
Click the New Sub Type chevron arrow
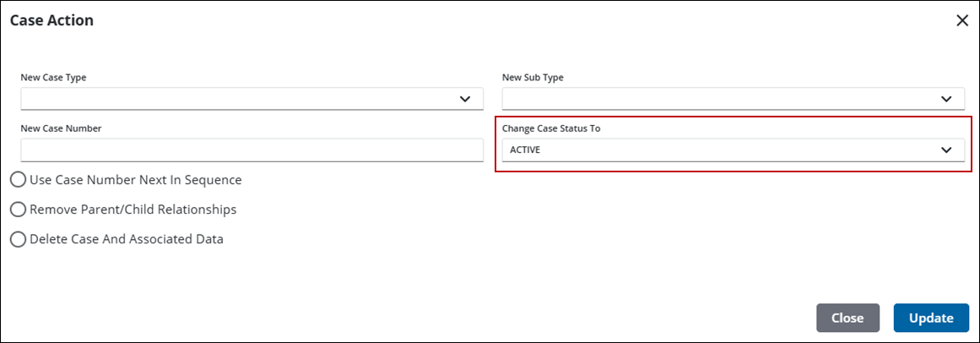946,99
